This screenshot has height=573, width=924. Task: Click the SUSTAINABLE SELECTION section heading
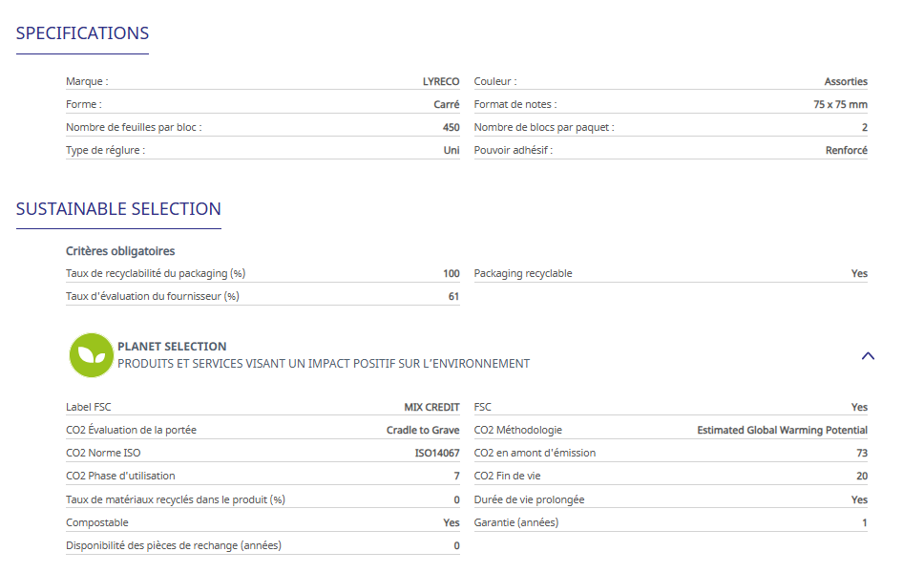click(118, 209)
